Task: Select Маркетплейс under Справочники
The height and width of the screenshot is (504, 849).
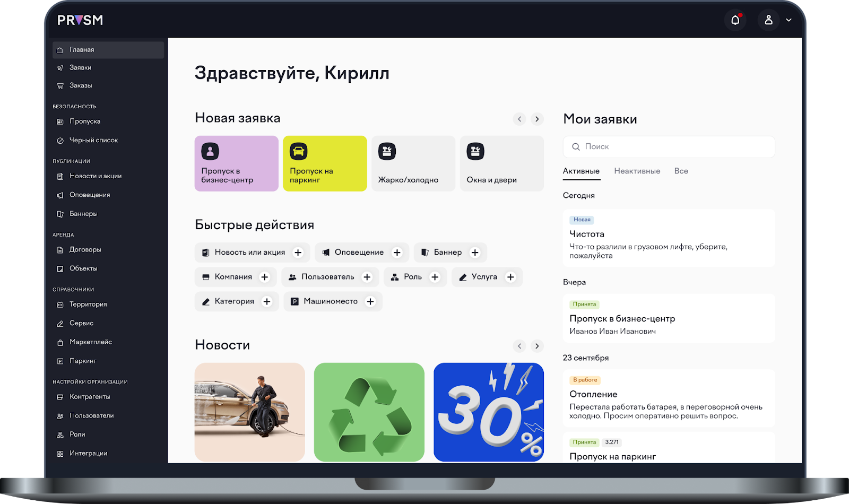Action: pos(90,342)
